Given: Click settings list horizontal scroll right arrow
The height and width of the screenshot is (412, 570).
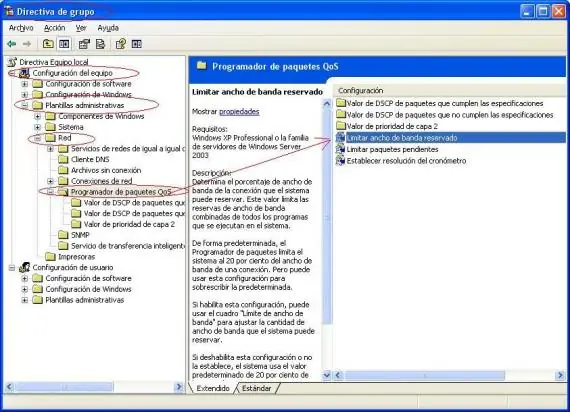Looking at the screenshot, I should pyautogui.click(x=560, y=375).
